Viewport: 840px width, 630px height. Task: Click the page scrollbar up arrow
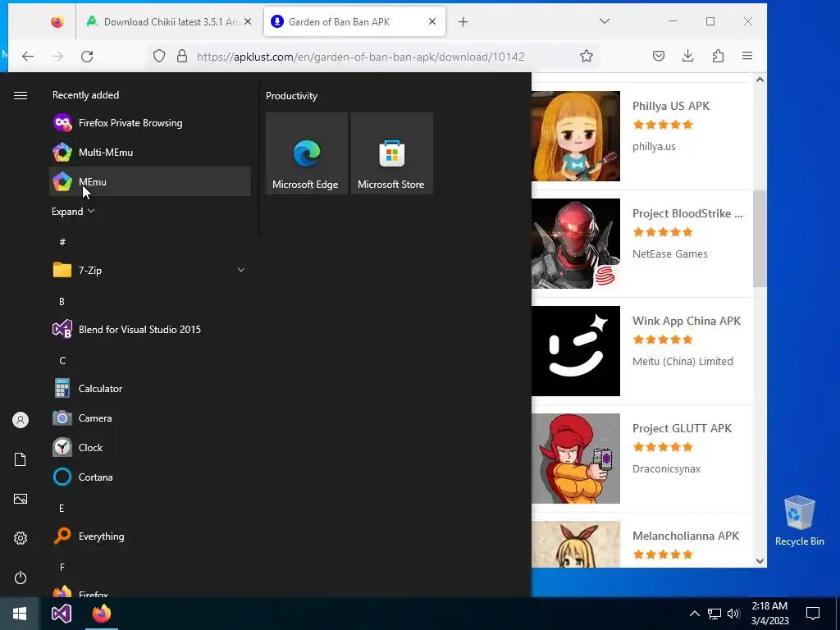[760, 80]
